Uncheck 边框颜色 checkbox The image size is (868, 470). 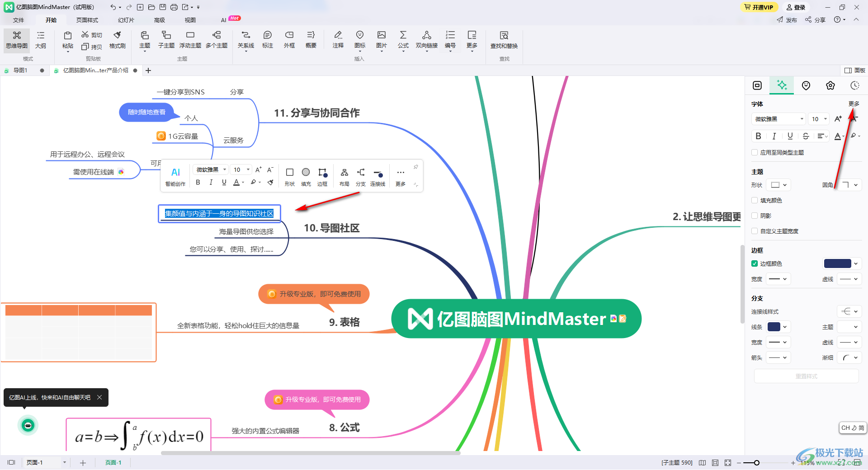(x=755, y=263)
